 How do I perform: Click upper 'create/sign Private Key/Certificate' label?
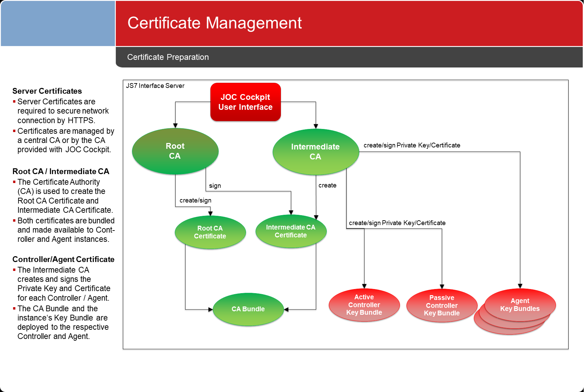coord(412,145)
